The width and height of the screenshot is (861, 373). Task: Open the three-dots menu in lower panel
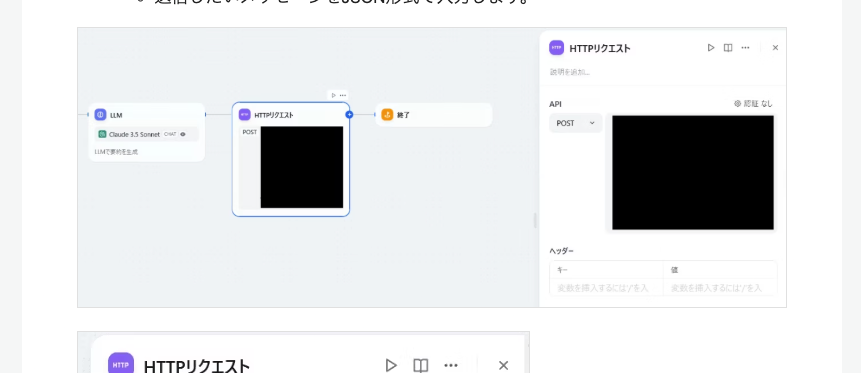coord(451,365)
